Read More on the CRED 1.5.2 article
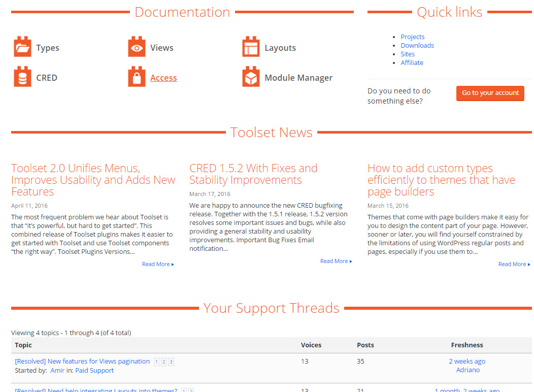 click(x=336, y=261)
